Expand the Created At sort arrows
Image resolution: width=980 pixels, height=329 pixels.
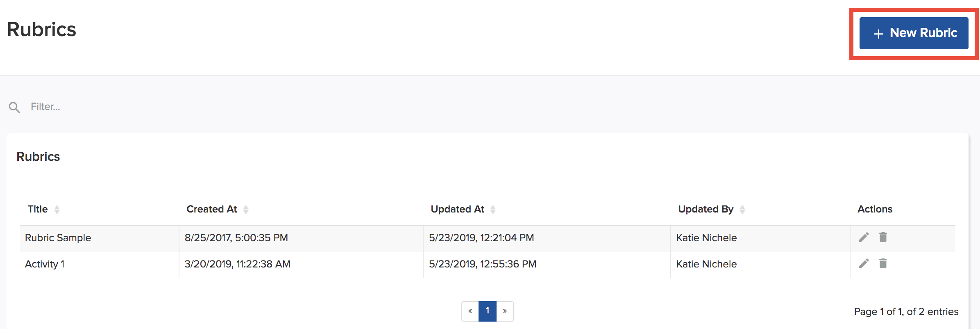[245, 209]
